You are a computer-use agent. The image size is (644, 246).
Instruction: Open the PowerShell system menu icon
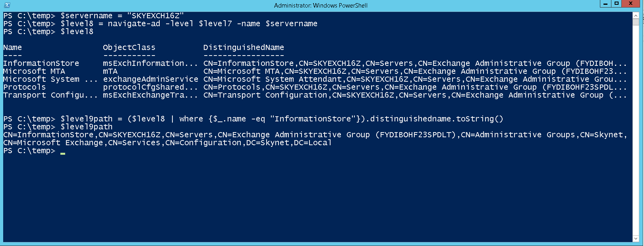[7, 5]
